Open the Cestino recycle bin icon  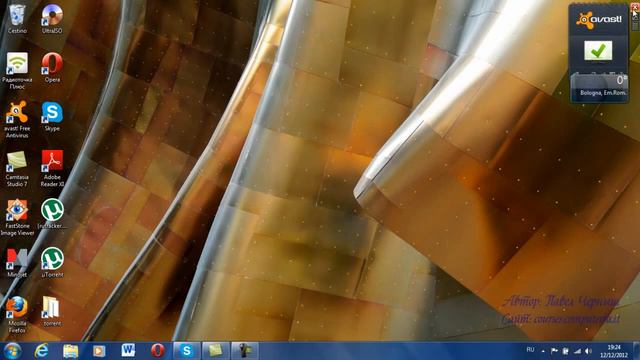(17, 18)
